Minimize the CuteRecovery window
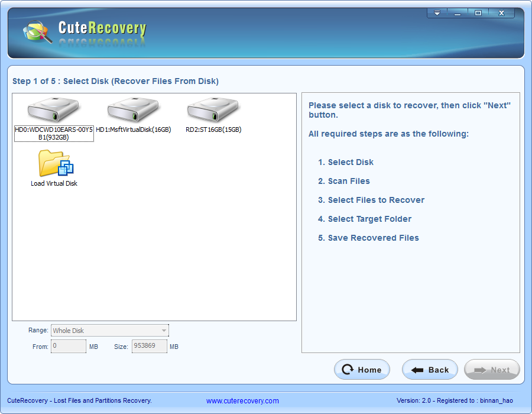Image resolution: width=532 pixels, height=414 pixels. [458, 13]
